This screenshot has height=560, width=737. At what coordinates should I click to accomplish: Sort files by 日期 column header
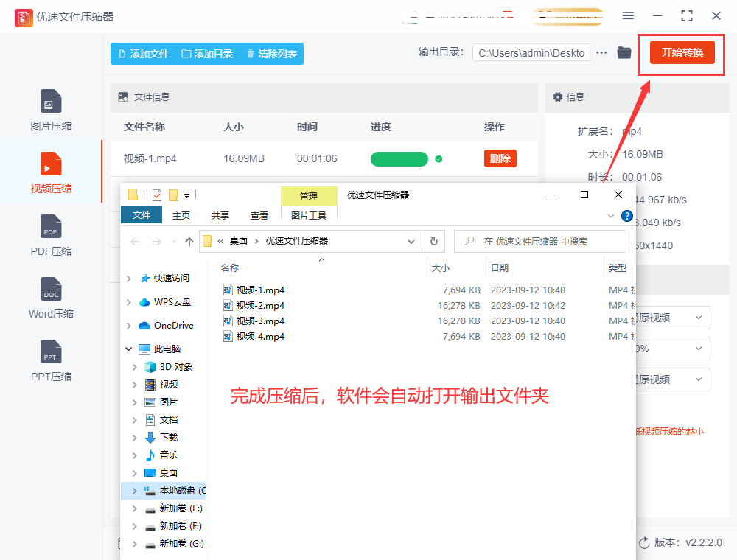tap(500, 267)
